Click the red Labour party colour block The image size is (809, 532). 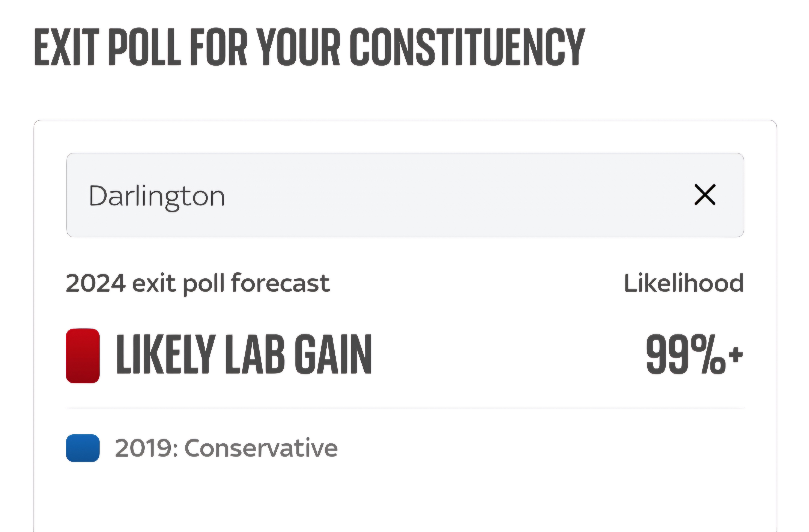click(x=83, y=356)
